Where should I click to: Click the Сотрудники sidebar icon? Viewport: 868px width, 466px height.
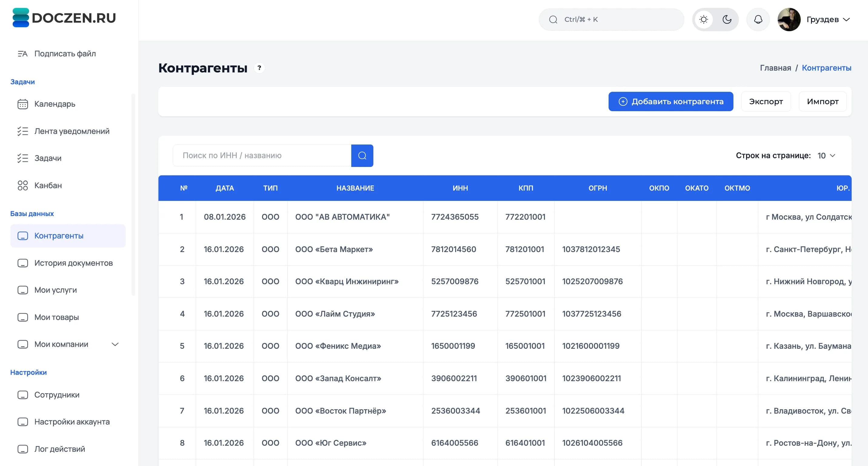point(22,395)
